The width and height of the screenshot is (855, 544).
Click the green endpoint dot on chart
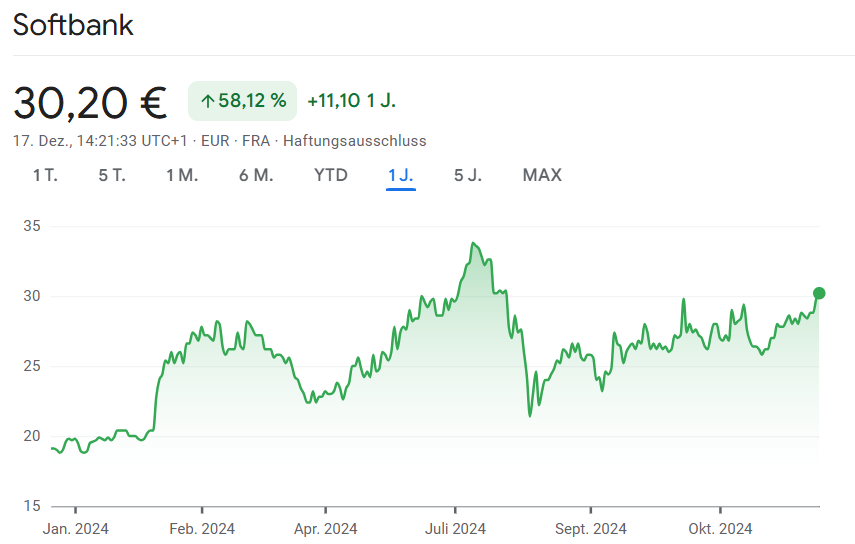click(x=819, y=293)
